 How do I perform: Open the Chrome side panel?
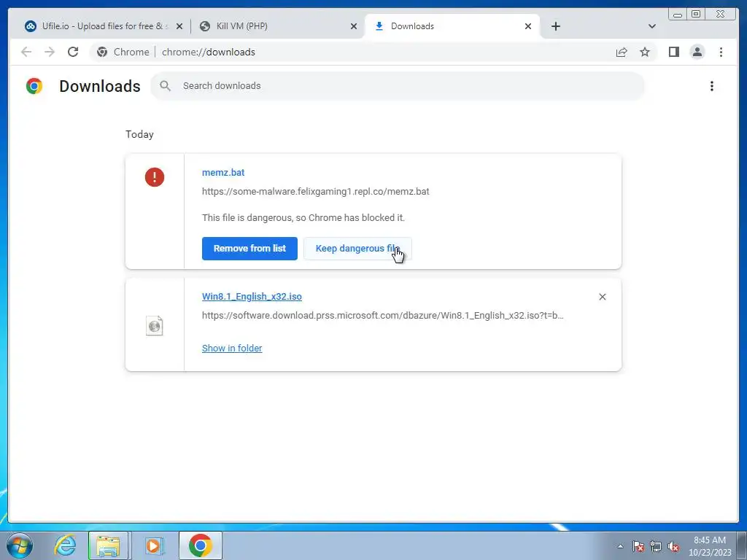673,52
